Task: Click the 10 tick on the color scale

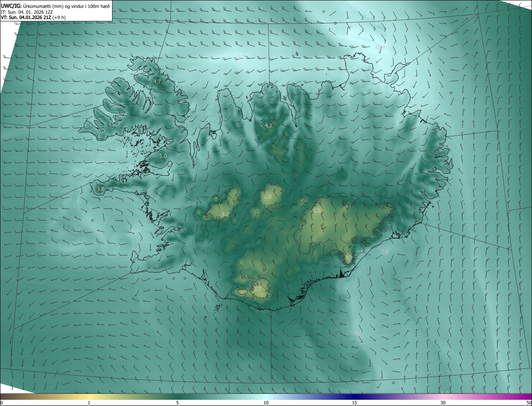Action: (266, 403)
